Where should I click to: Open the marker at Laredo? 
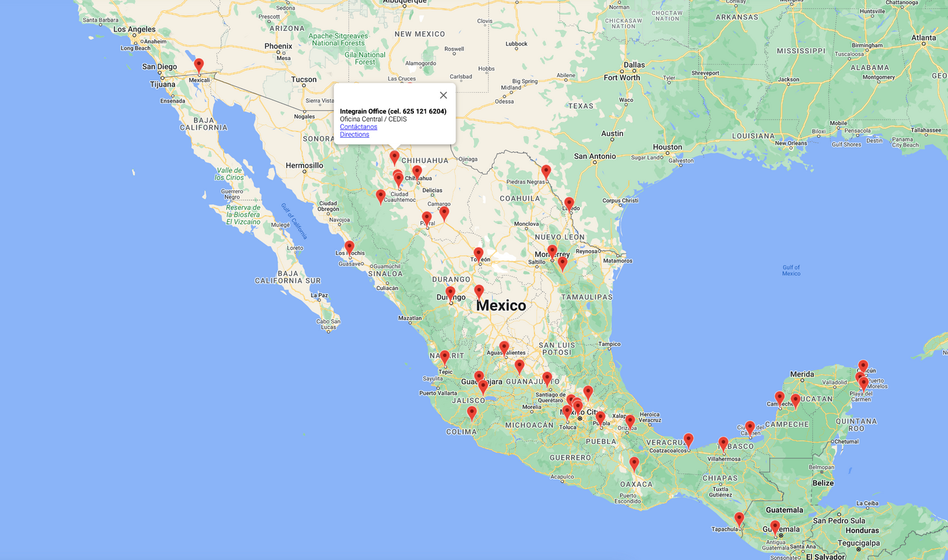[569, 204]
